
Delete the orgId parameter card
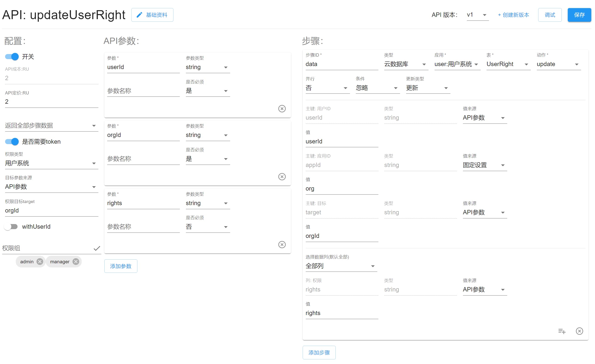(282, 176)
